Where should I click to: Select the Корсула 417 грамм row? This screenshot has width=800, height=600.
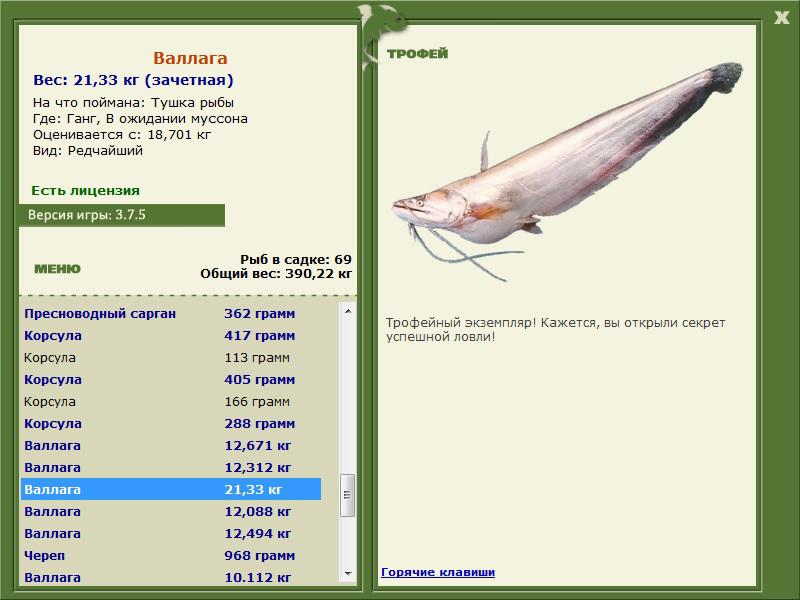pyautogui.click(x=171, y=336)
